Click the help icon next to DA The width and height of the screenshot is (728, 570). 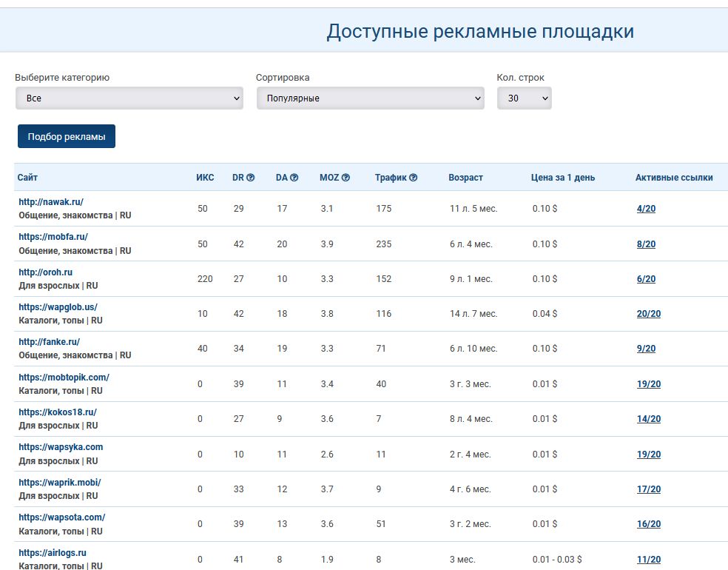pyautogui.click(x=294, y=178)
